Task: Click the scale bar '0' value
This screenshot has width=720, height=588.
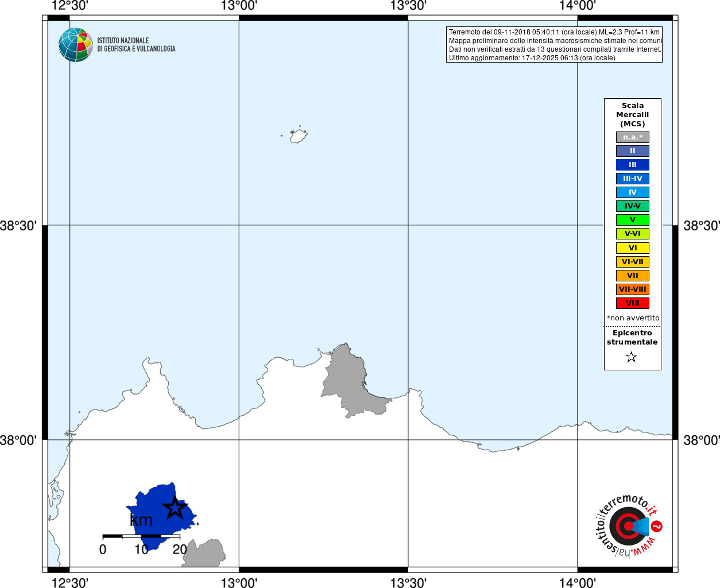Action: click(103, 550)
